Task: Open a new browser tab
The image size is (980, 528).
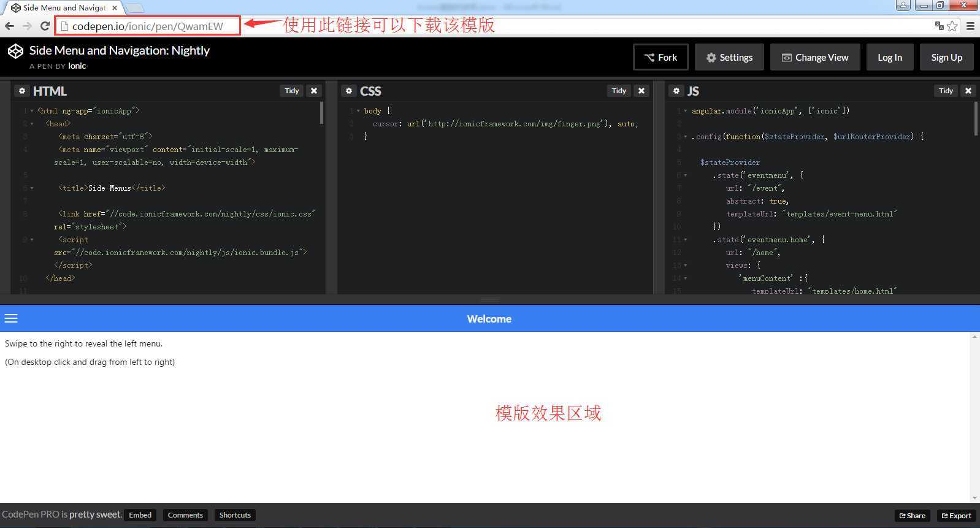Action: point(134,8)
